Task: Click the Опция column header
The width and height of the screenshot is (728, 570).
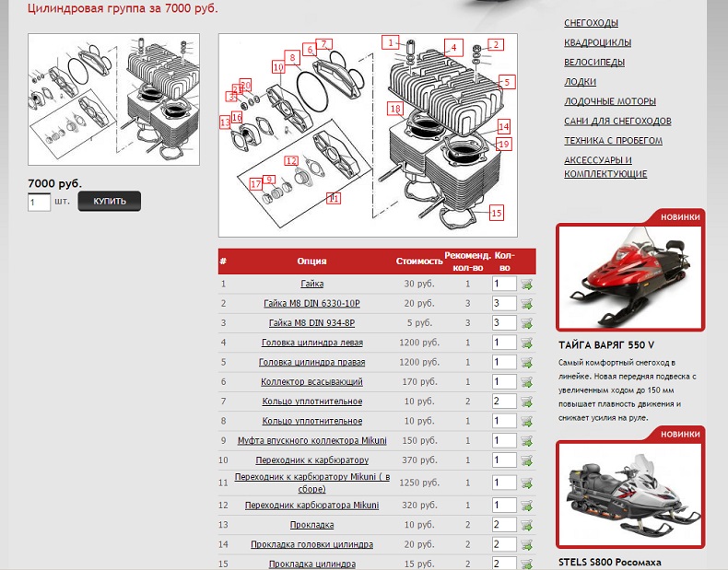Action: pyautogui.click(x=312, y=262)
